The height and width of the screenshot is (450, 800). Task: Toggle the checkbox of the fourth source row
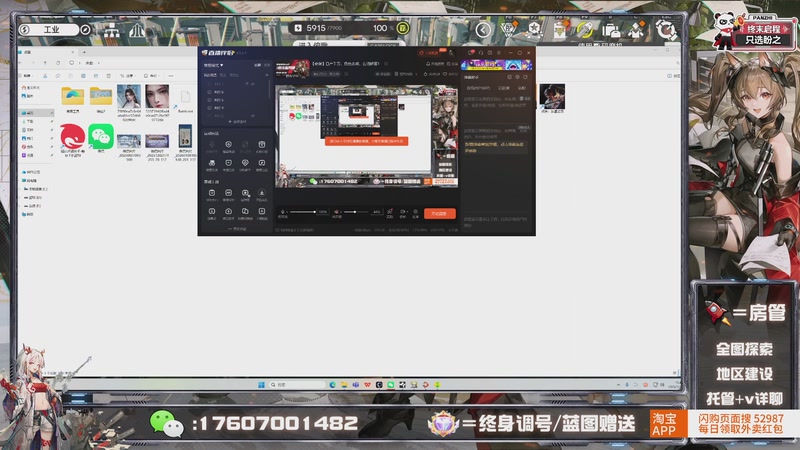tap(210, 108)
